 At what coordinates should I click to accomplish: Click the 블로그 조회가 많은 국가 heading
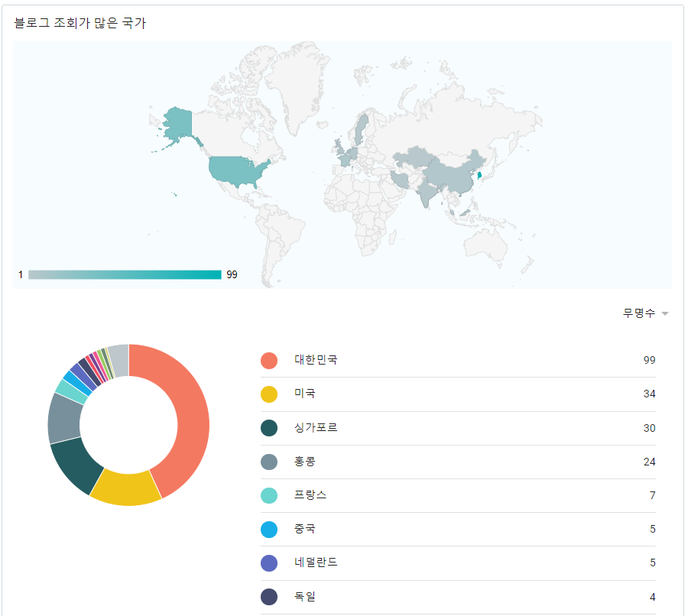click(x=80, y=23)
